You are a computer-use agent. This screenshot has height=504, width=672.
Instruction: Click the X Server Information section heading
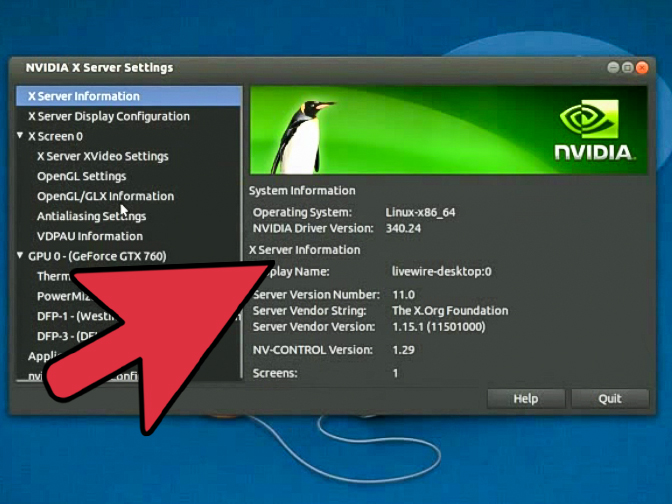point(305,250)
